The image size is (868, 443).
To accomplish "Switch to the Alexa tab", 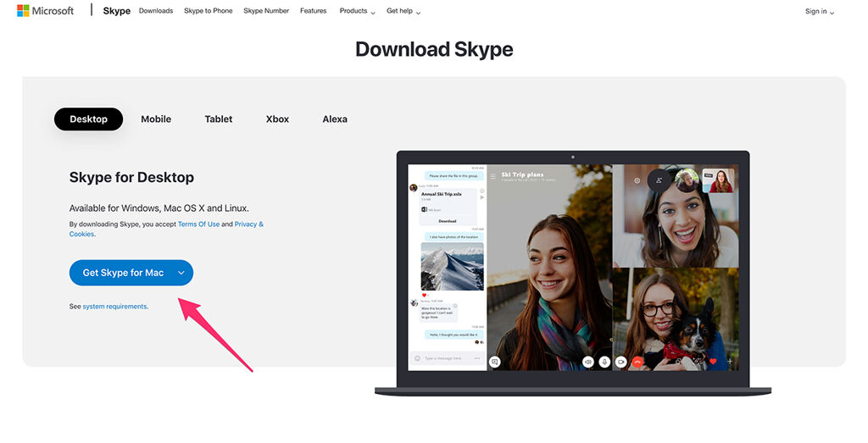I will 335,119.
